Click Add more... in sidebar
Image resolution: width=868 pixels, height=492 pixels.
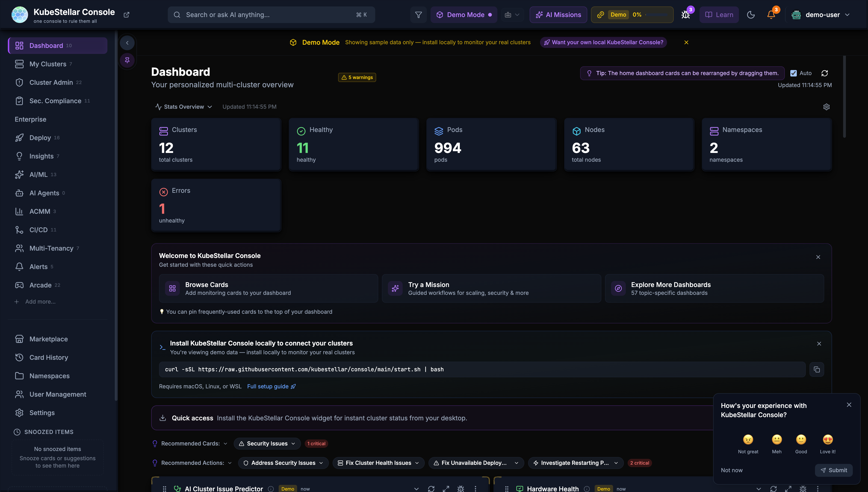[x=35, y=302]
